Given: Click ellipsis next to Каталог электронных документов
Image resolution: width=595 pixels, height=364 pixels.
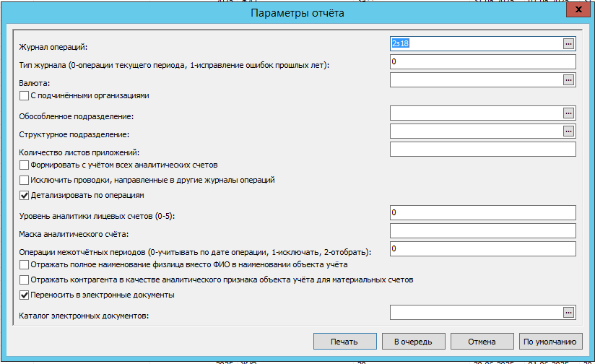Looking at the screenshot, I should pos(568,312).
